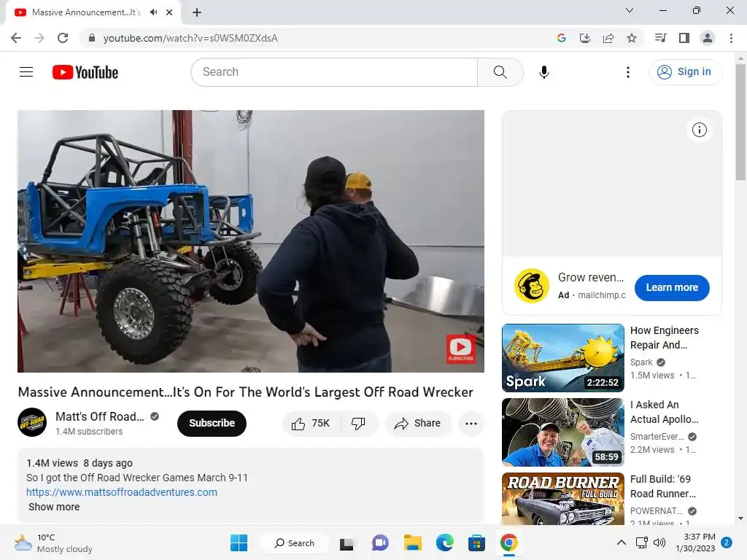The height and width of the screenshot is (560, 747).
Task: Click the Mailchimp ad logo
Action: point(532,286)
